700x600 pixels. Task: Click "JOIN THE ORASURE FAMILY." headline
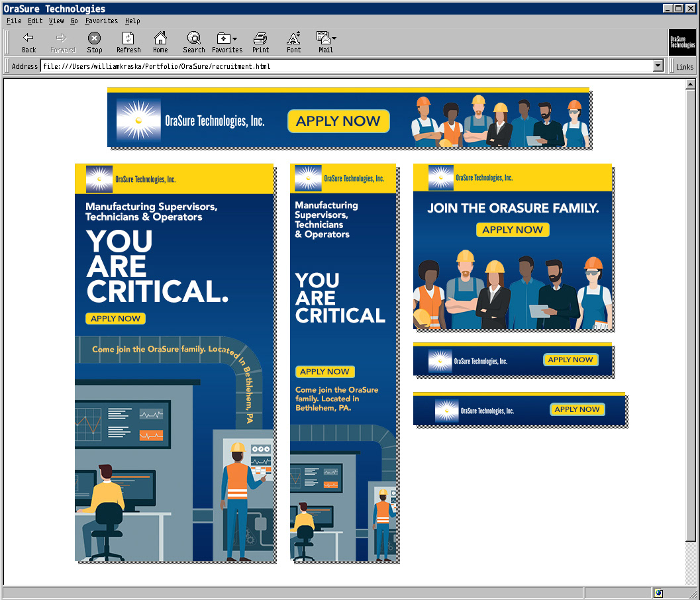pyautogui.click(x=513, y=208)
